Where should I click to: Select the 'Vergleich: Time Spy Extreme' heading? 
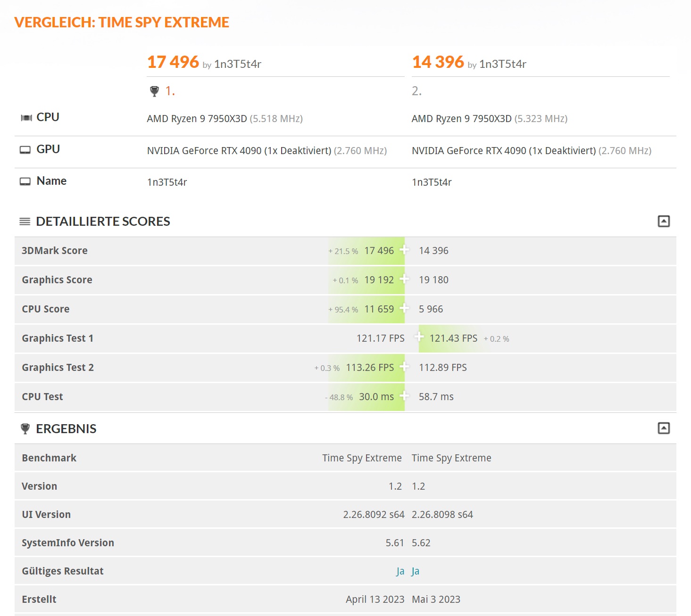click(122, 22)
